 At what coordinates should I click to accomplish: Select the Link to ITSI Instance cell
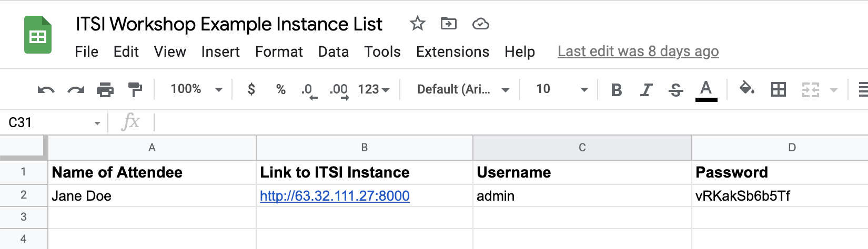tap(365, 172)
